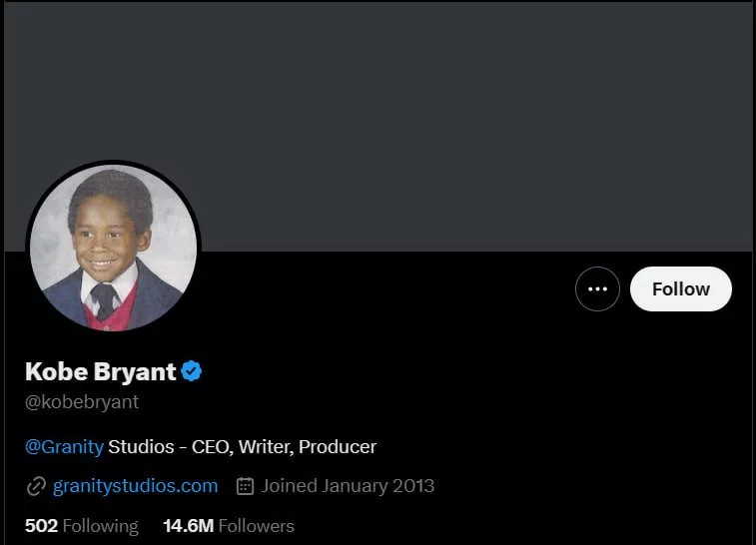Open the three-dot More options menu
Viewport: 756px width, 545px height.
(597, 289)
